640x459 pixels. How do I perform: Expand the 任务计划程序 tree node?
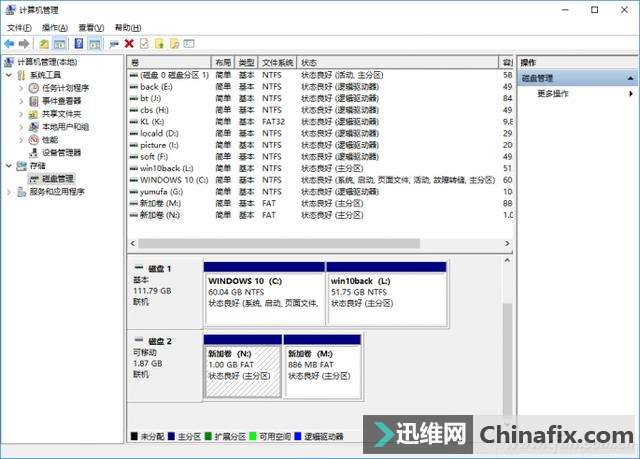point(21,88)
